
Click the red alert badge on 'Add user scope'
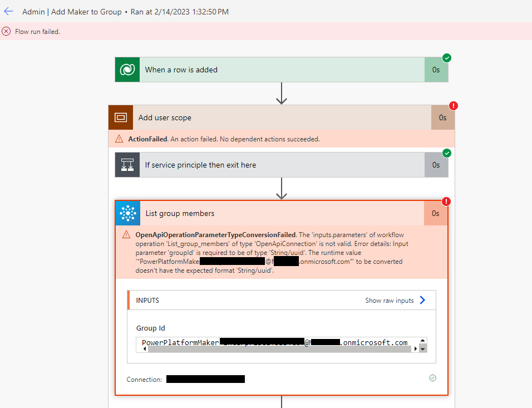[x=454, y=105]
